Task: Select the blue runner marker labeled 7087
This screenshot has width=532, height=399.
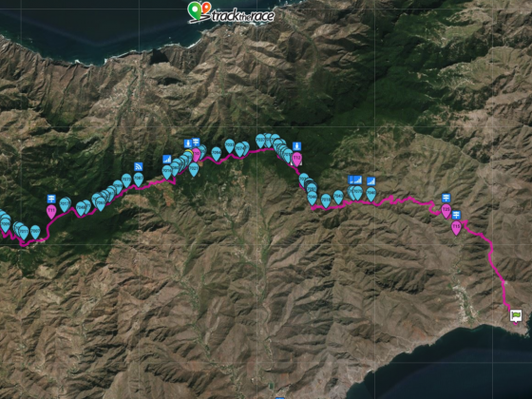Action: click(139, 180)
